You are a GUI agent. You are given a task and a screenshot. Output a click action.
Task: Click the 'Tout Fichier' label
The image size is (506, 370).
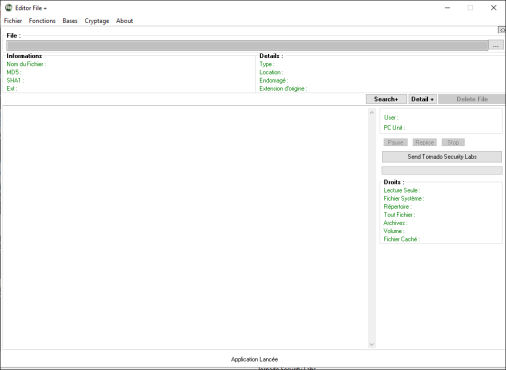tap(399, 215)
